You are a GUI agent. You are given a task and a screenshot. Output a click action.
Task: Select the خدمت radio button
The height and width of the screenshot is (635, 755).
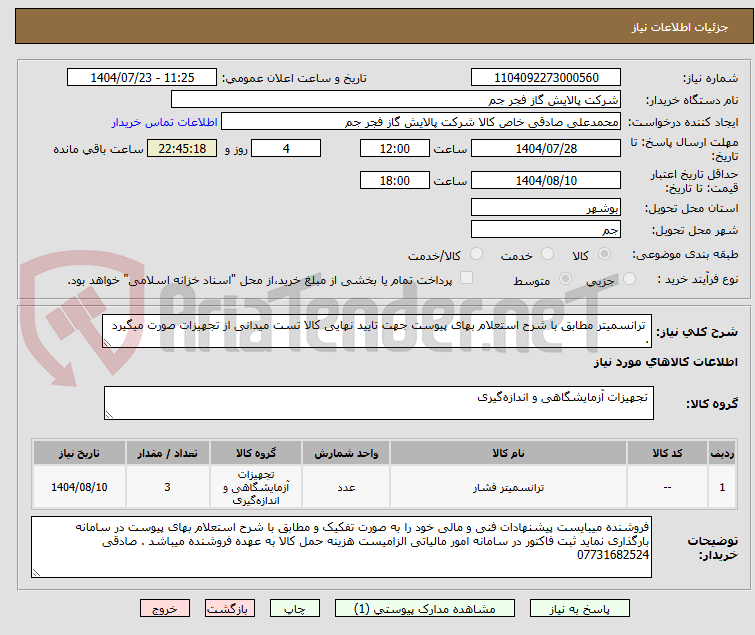[547, 254]
